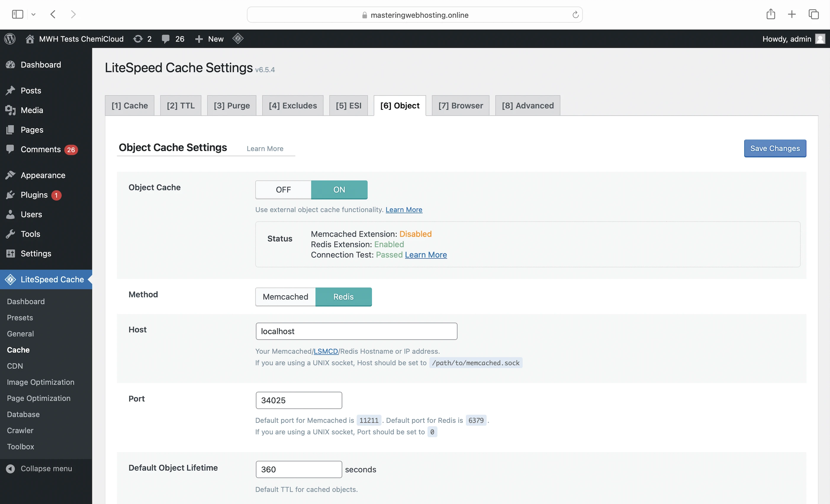
Task: Click into the Port input field
Action: point(298,400)
